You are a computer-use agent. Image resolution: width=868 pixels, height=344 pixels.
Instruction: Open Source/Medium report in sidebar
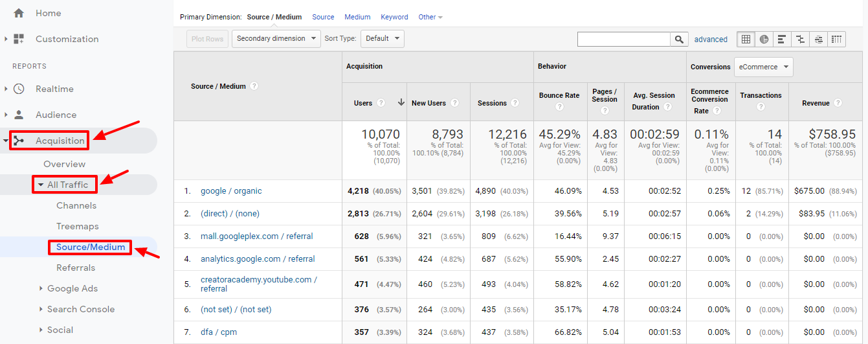pyautogui.click(x=91, y=247)
